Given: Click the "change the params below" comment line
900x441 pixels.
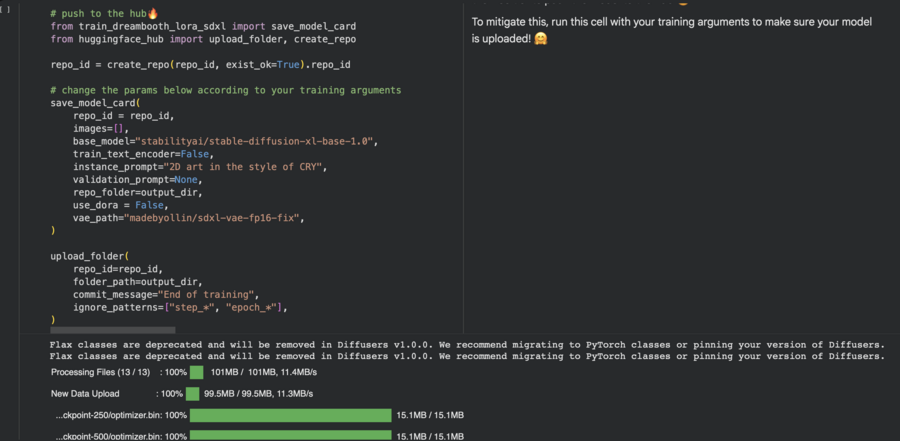Looking at the screenshot, I should pyautogui.click(x=225, y=90).
